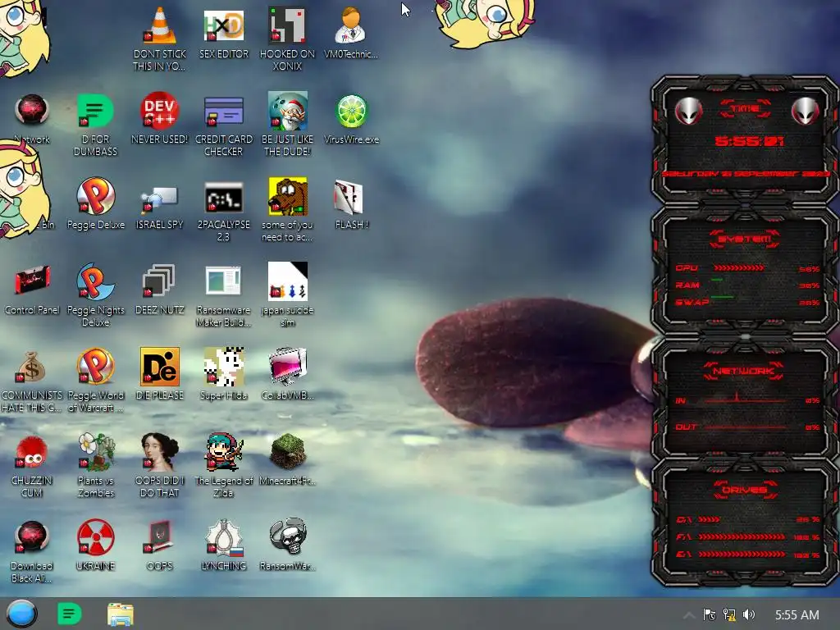Click E:\ drive usage bar in widget
The width and height of the screenshot is (840, 630).
(x=742, y=555)
